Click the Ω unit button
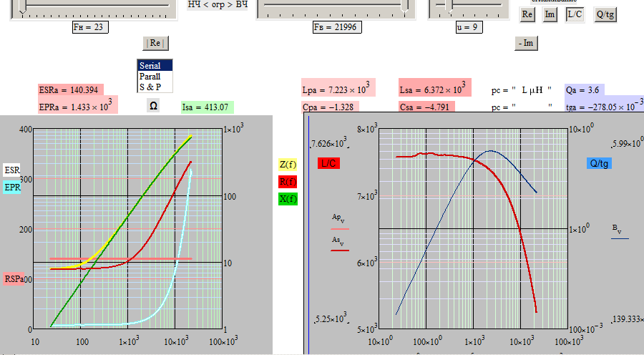This screenshot has width=644, height=355. pyautogui.click(x=153, y=106)
